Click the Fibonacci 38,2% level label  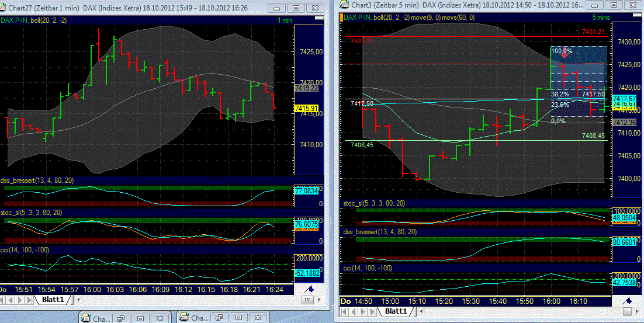tap(560, 94)
